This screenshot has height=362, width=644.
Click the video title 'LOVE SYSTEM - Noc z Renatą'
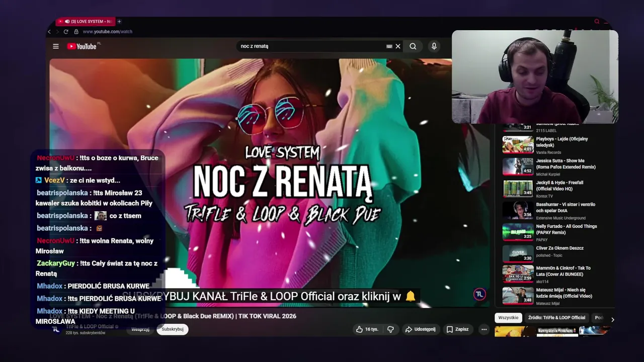[173, 316]
